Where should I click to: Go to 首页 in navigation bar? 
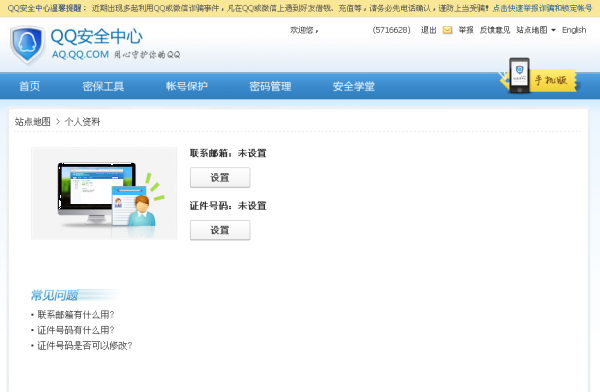point(29,86)
